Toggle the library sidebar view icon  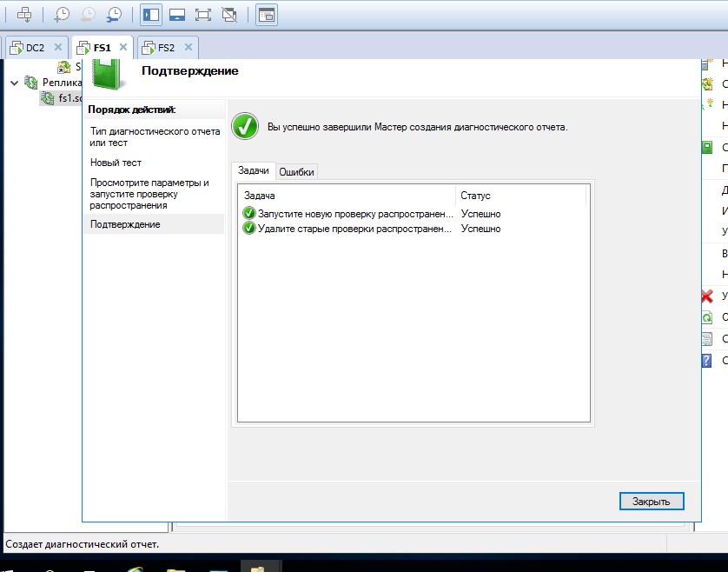(151, 15)
